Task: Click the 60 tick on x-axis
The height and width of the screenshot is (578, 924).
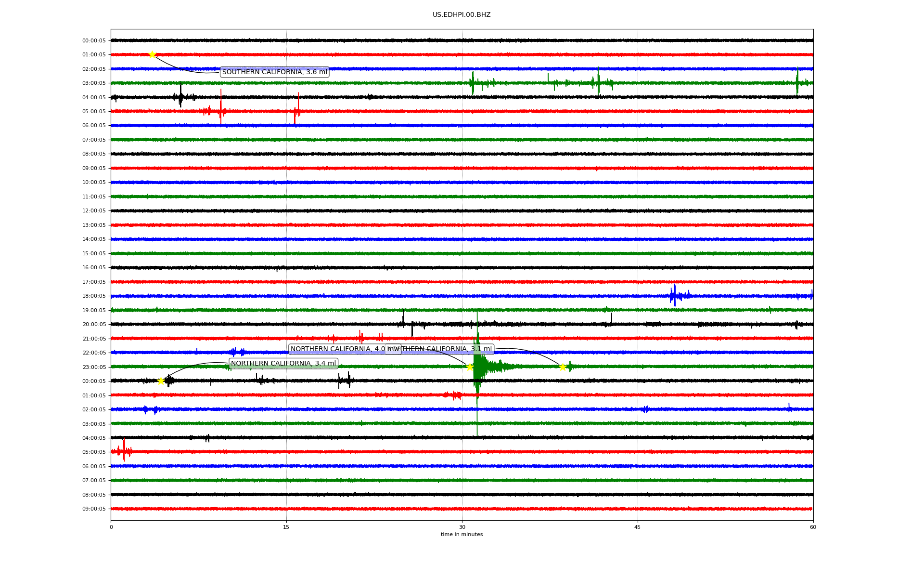Action: (812, 527)
